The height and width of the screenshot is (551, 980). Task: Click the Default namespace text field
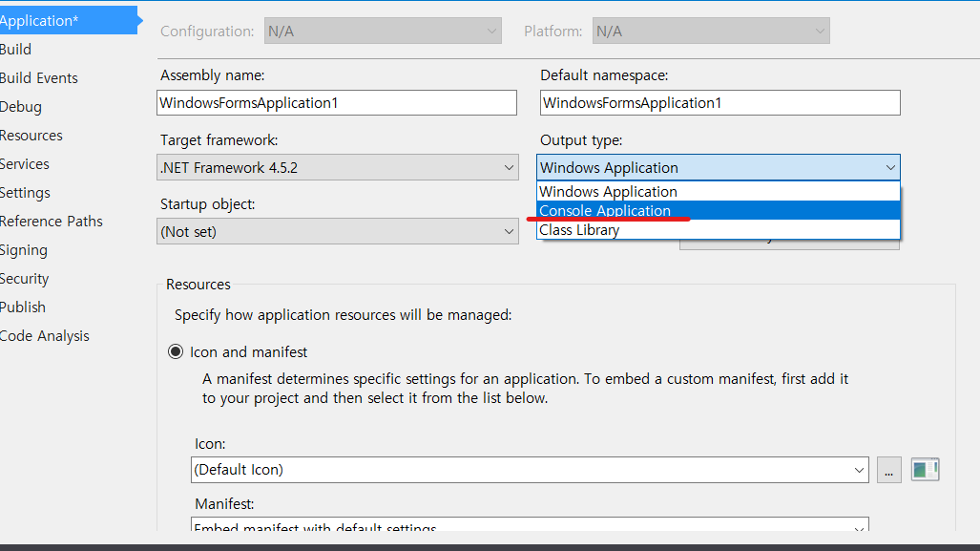(720, 102)
